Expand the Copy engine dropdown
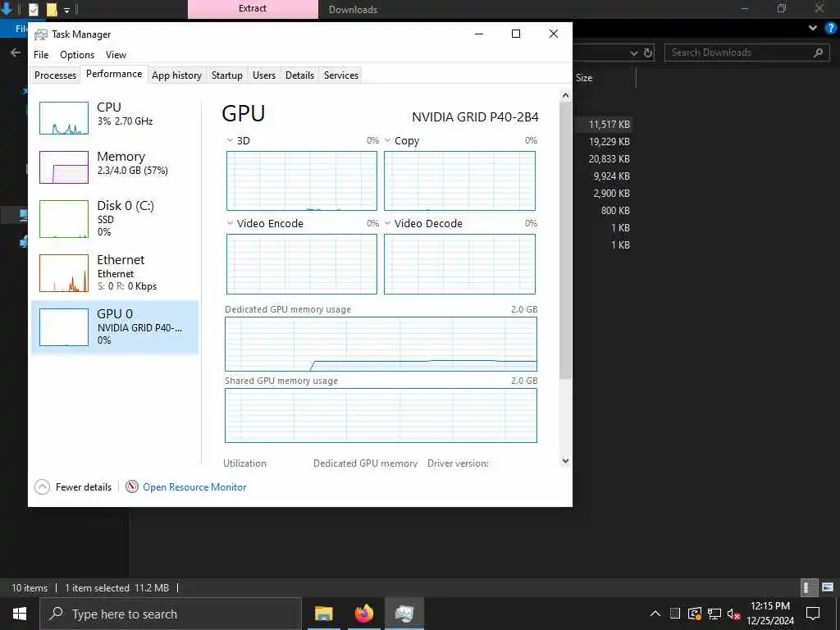The width and height of the screenshot is (840, 630). click(387, 140)
